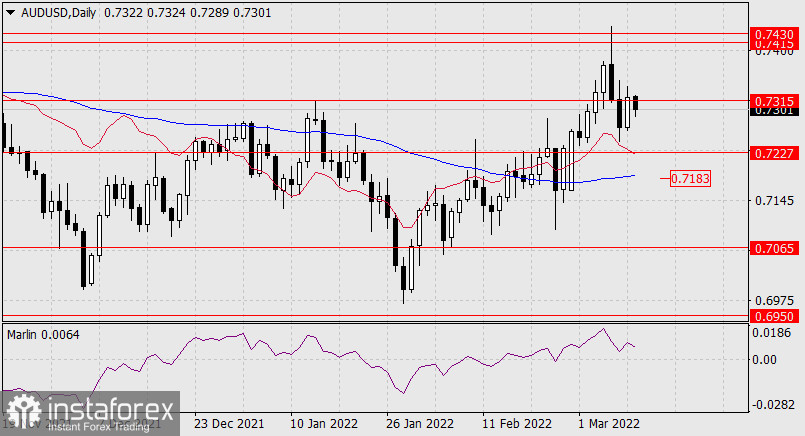Image resolution: width=805 pixels, height=436 pixels.
Task: Select the 0.7145 axis price value
Action: coord(772,201)
